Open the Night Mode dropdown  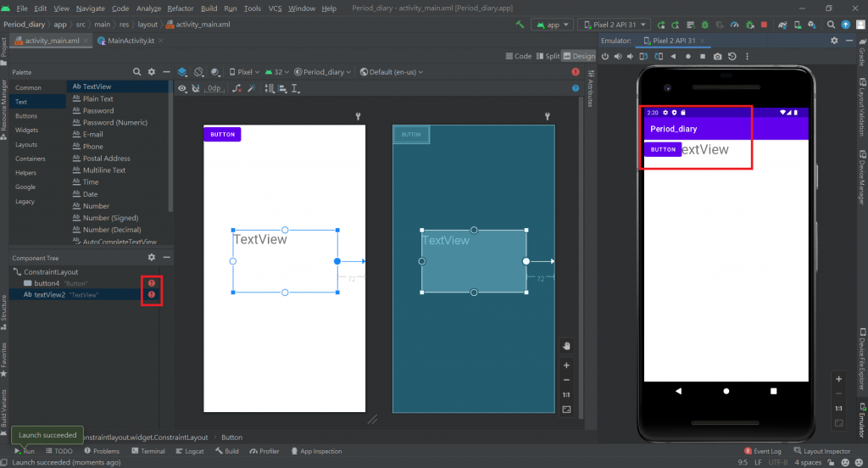(215, 72)
